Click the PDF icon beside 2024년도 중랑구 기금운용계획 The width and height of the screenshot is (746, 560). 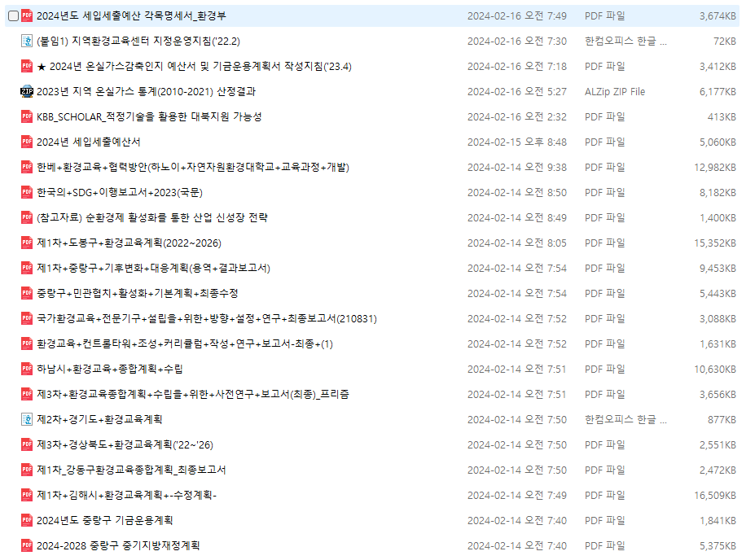click(25, 519)
